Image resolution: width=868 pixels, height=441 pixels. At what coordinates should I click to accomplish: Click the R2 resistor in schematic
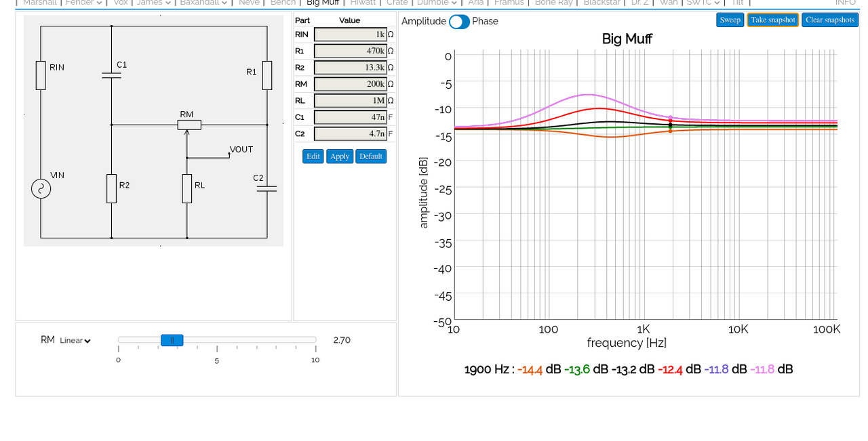pyautogui.click(x=111, y=188)
